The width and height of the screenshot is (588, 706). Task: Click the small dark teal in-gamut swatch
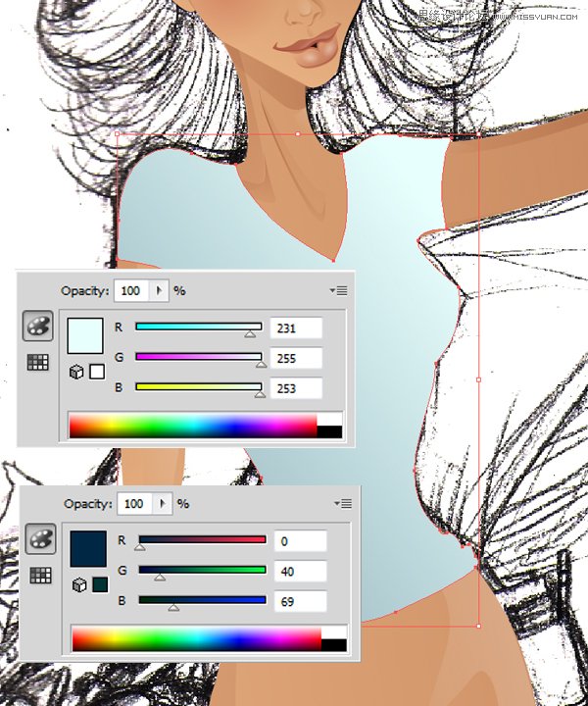(x=100, y=584)
